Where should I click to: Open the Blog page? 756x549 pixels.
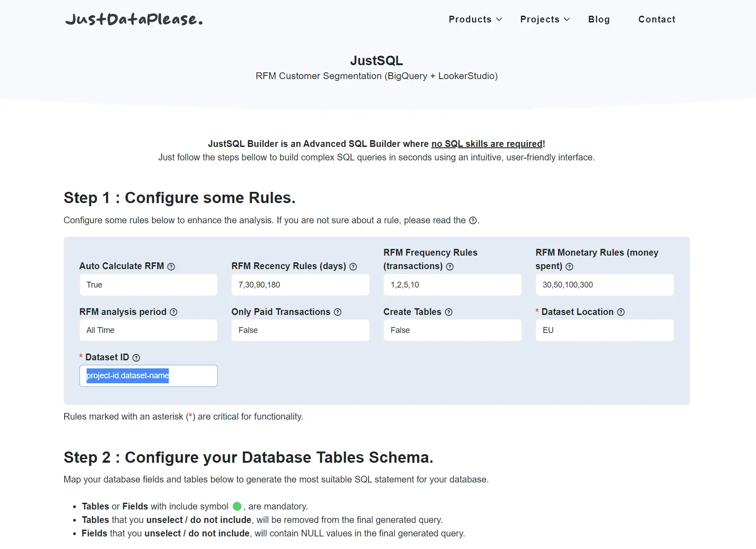click(599, 19)
